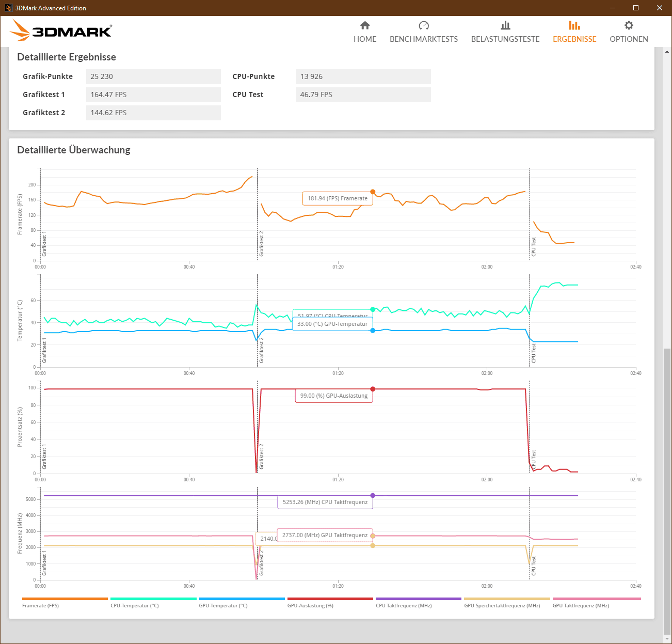
Task: Switch to the BENCHMARKTESTS tab
Action: [x=424, y=32]
